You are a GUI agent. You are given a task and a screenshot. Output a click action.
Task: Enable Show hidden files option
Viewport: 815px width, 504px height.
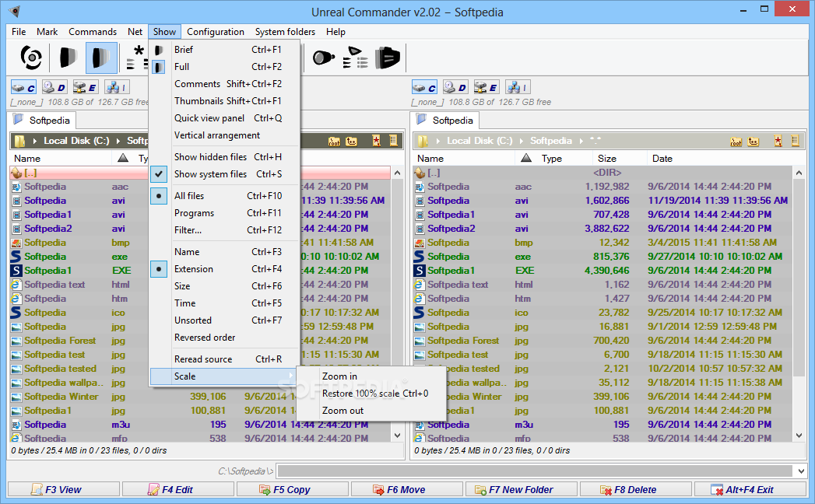(224, 157)
